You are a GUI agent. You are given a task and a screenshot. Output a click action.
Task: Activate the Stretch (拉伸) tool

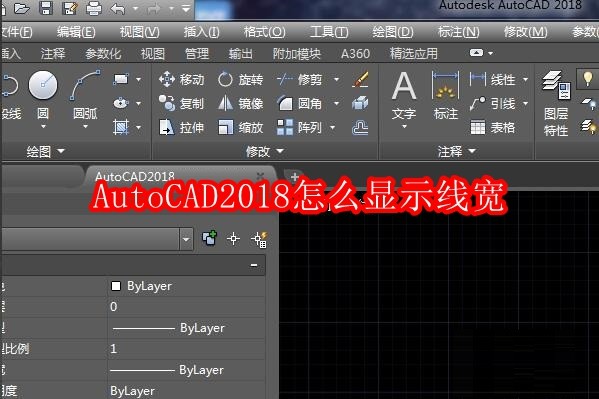[x=181, y=127]
